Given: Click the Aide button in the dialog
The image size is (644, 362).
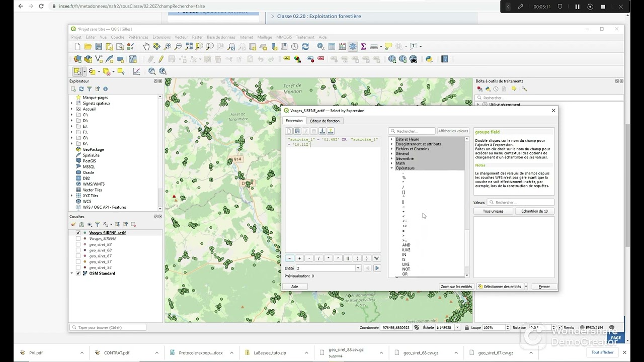Looking at the screenshot, I should [295, 287].
